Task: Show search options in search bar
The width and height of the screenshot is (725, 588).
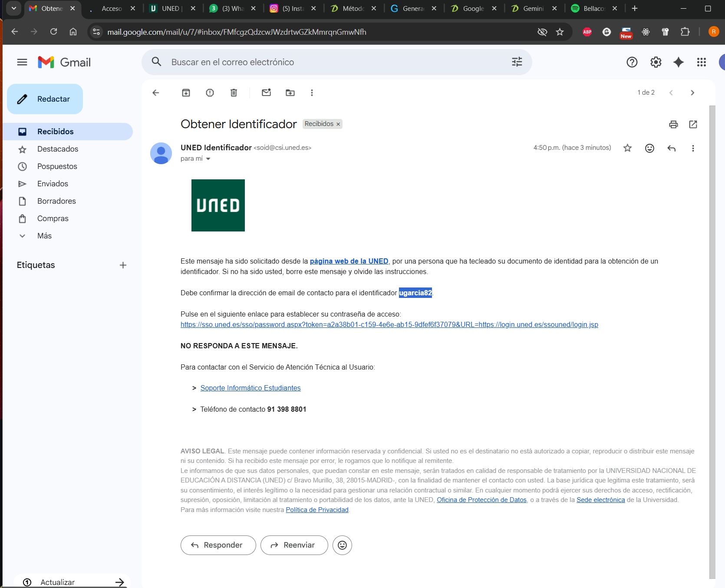Action: point(517,62)
